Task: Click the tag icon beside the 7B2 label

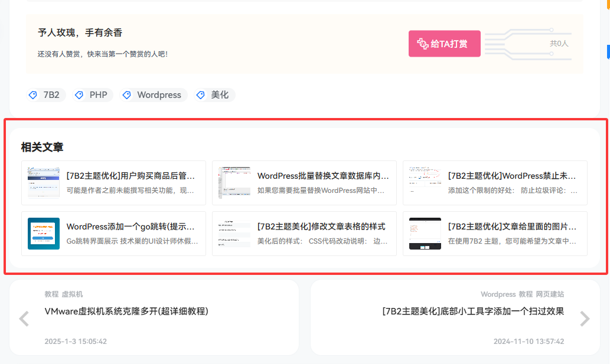Action: (33, 94)
